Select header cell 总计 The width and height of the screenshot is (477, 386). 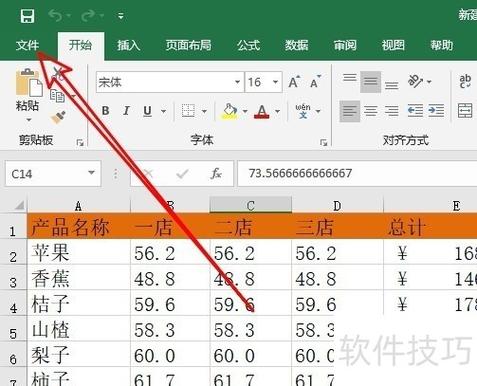click(430, 227)
